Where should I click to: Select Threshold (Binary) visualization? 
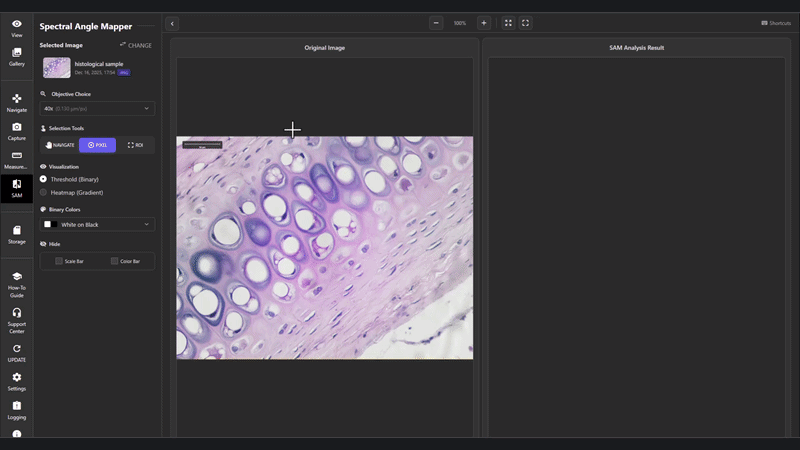[69, 180]
